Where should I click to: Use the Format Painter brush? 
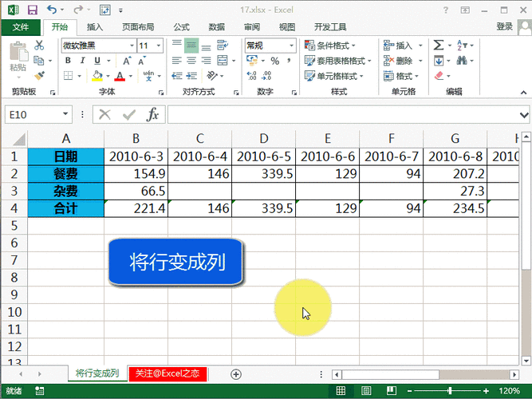click(39, 75)
